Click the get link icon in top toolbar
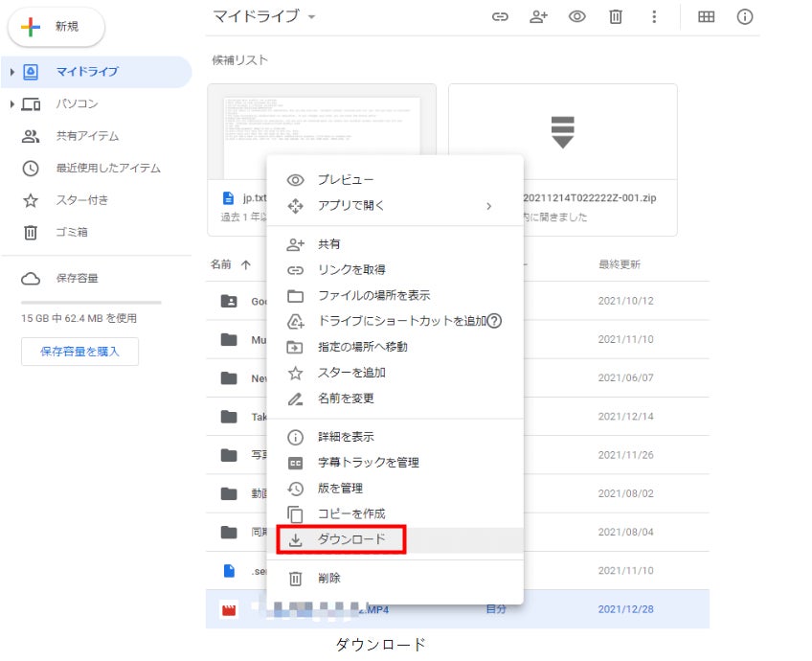The height and width of the screenshot is (661, 812). tap(500, 17)
